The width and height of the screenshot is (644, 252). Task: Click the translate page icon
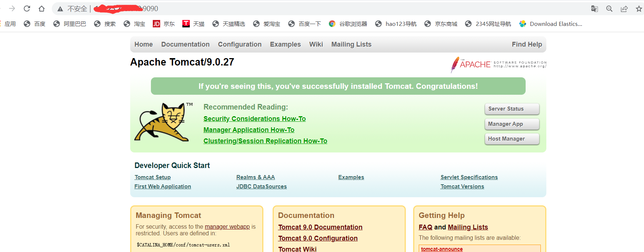(594, 9)
